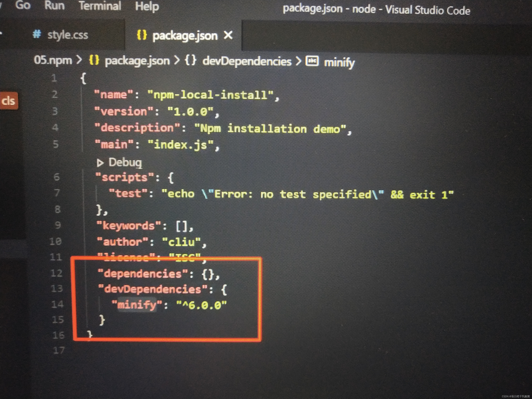Click line number 17 in the gutter
Screen dimensions: 532x399
click(59, 350)
